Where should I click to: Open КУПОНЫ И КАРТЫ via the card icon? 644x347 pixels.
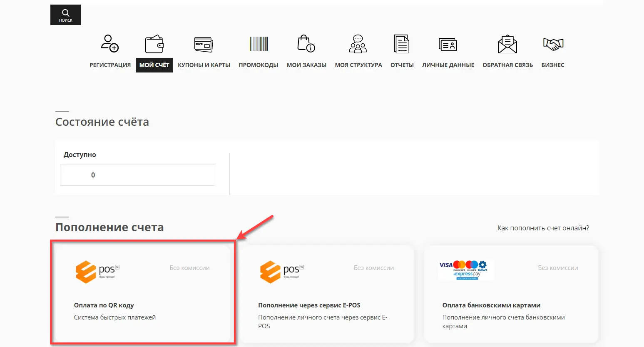click(x=204, y=44)
